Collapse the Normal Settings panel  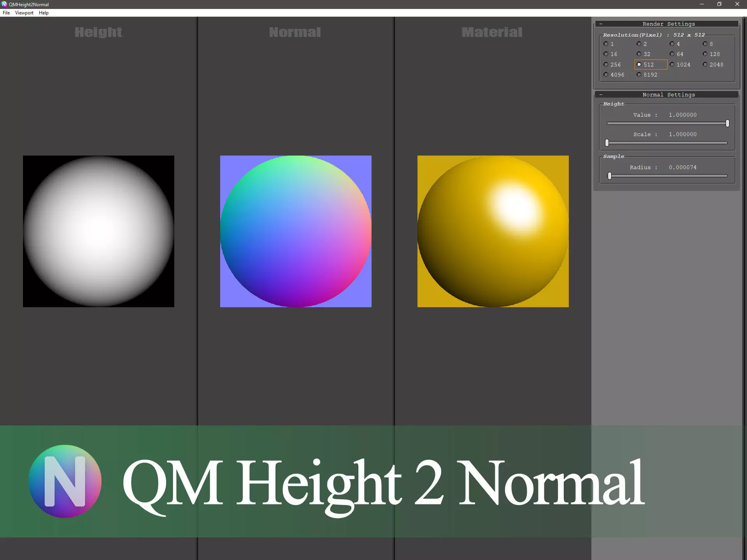[601, 95]
